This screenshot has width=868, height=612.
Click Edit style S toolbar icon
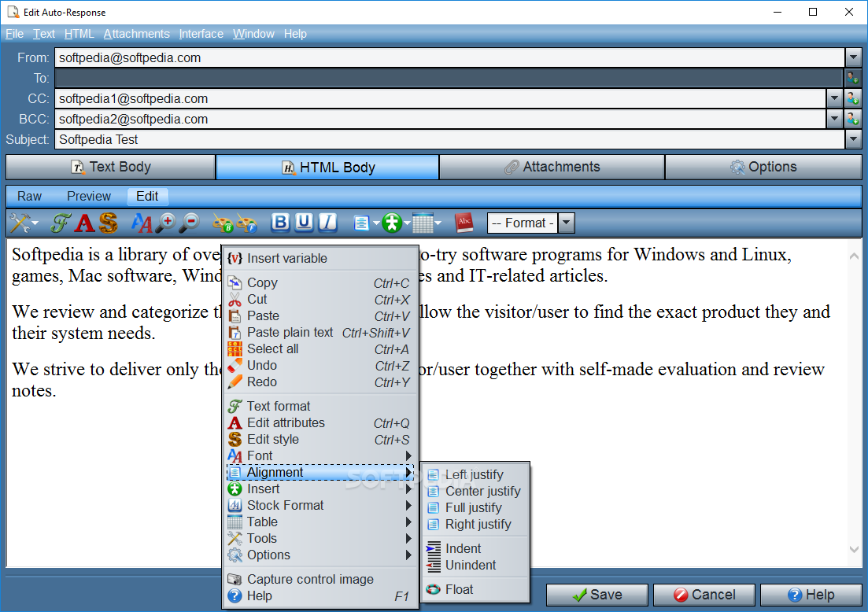pos(109,223)
